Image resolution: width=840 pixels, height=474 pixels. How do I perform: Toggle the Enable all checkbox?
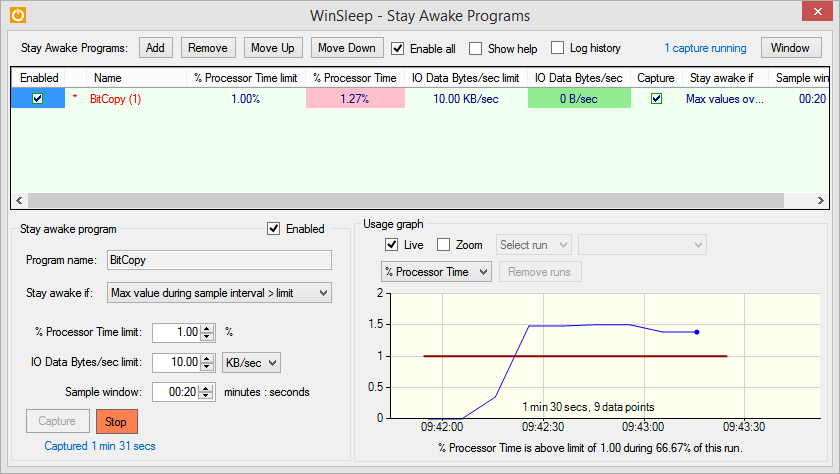(x=398, y=48)
